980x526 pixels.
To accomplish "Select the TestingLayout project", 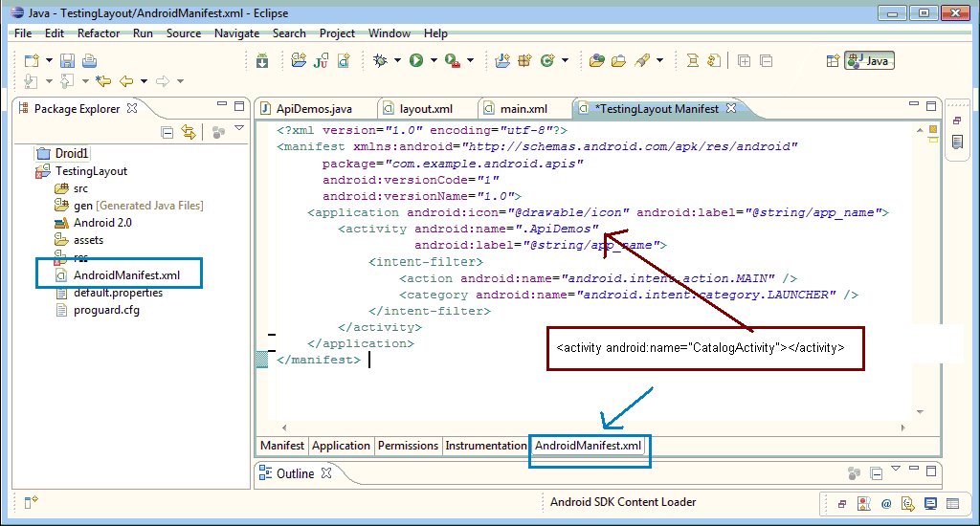I will [91, 170].
